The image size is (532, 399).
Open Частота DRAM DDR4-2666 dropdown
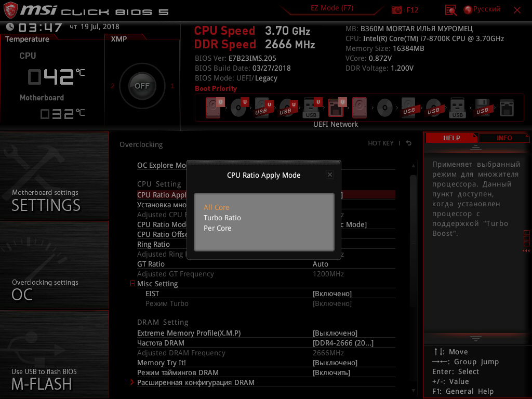coord(343,343)
